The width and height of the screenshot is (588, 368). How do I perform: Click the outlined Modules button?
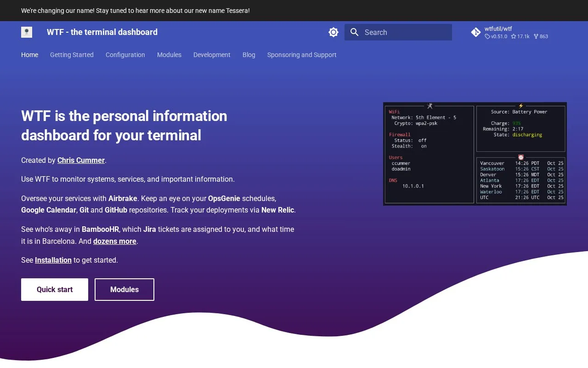(x=124, y=289)
